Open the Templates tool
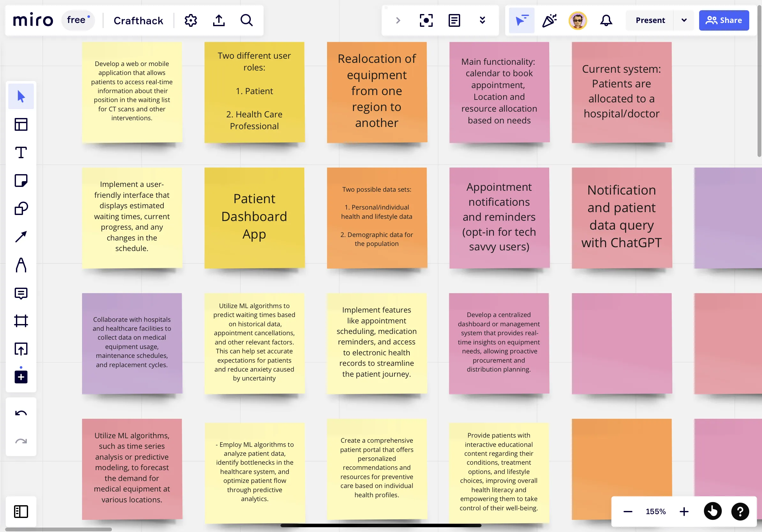This screenshot has height=532, width=762. 21,124
